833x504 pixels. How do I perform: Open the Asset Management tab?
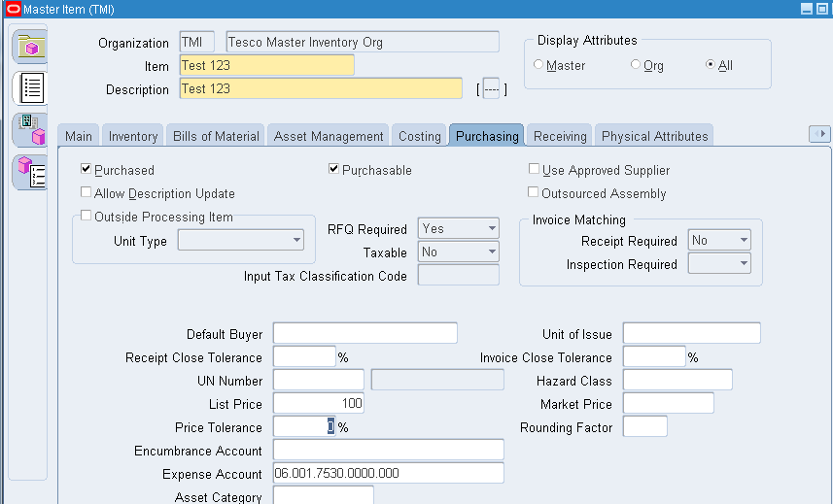coord(329,136)
